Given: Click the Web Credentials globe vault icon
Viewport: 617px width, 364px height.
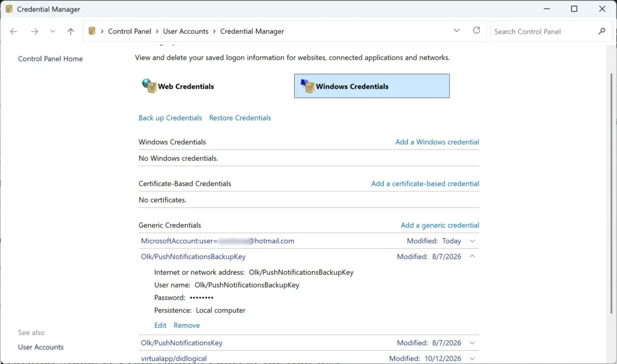Looking at the screenshot, I should 149,86.
